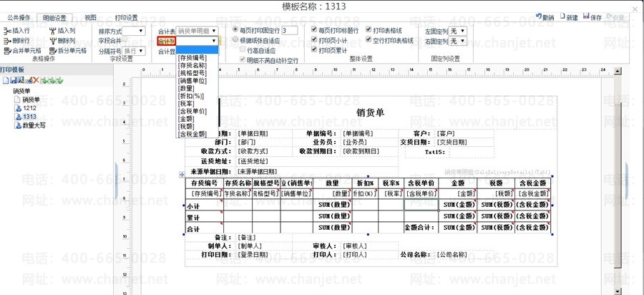Switch to 公共操作 tab
Image resolution: width=644 pixels, height=295 pixels.
point(19,18)
